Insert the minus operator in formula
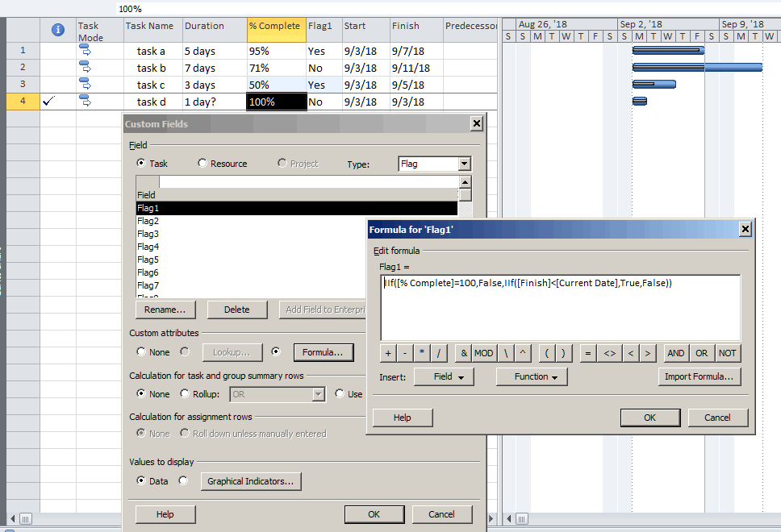The width and height of the screenshot is (781, 532). (405, 353)
